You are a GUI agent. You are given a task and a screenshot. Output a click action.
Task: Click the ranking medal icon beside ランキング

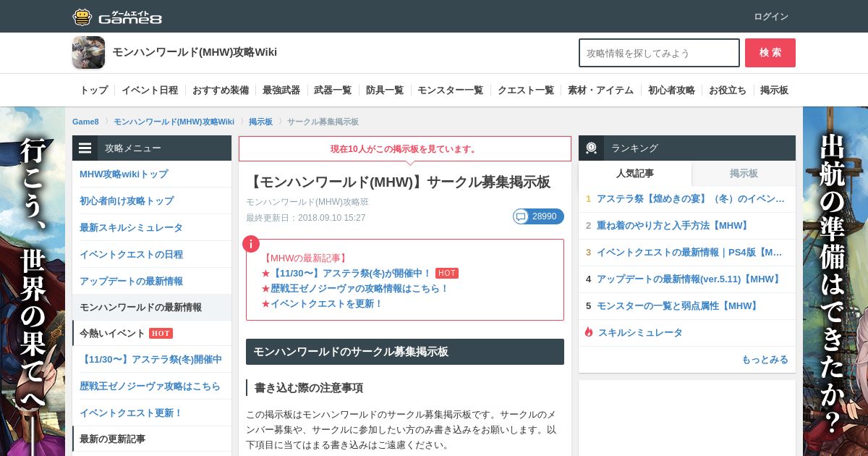coord(591,148)
